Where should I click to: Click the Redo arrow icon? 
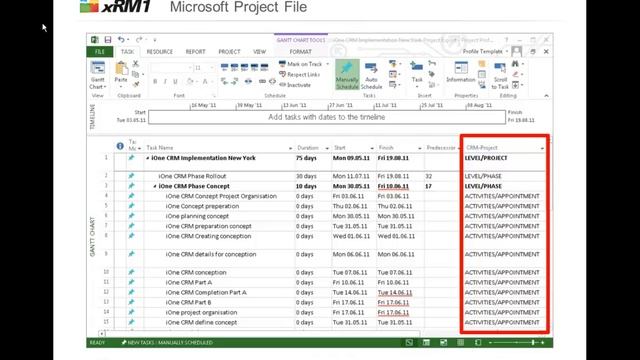pos(139,39)
